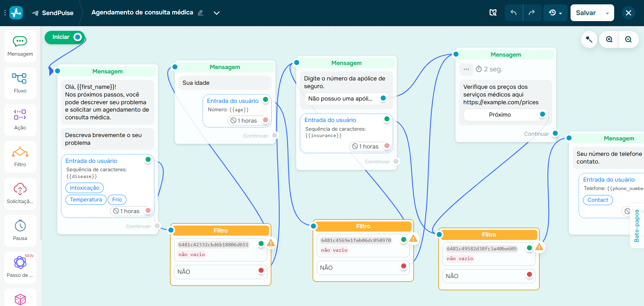
Task: Close the flow editor
Action: (x=629, y=13)
